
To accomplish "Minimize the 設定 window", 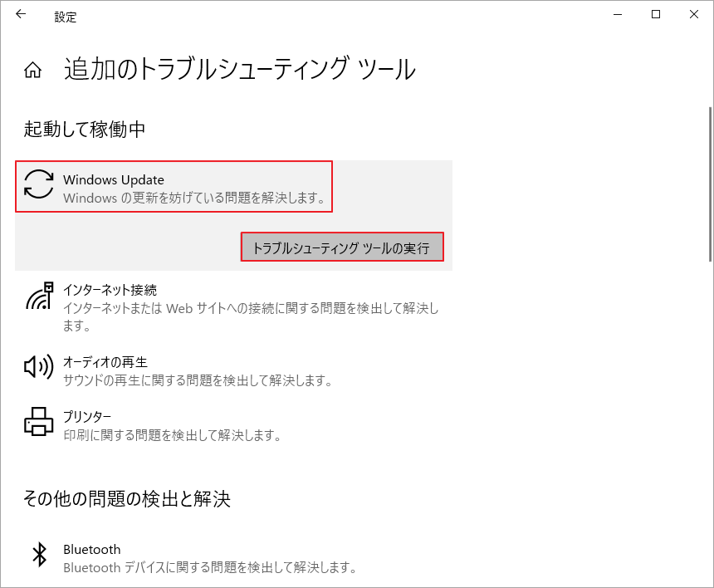I will [618, 15].
